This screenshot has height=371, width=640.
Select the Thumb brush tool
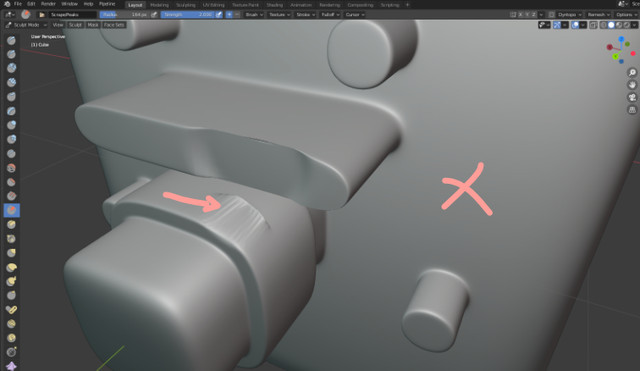click(x=11, y=295)
